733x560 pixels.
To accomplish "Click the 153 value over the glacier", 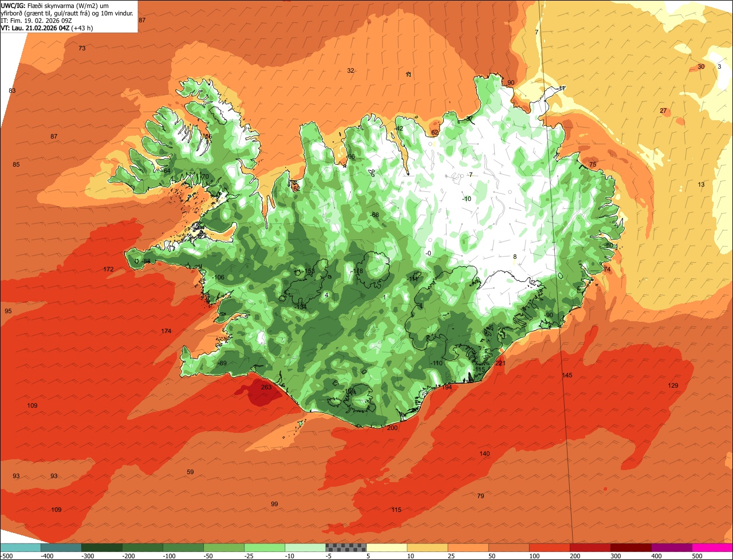I will click(x=310, y=271).
